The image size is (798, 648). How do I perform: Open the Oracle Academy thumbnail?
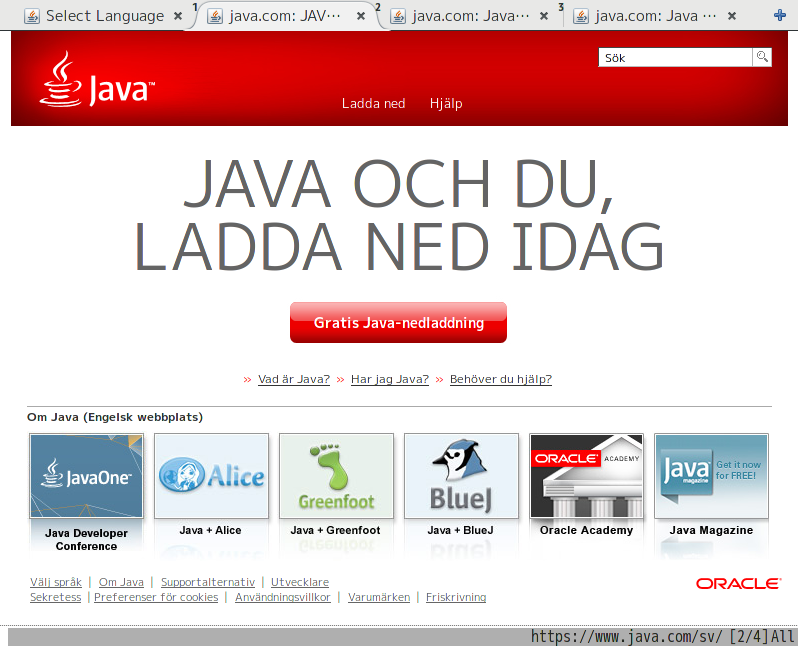click(586, 476)
